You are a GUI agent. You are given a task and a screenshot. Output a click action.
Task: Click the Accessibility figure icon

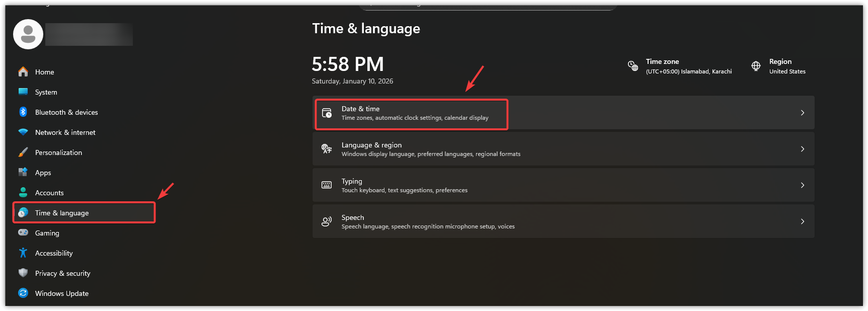[23, 253]
